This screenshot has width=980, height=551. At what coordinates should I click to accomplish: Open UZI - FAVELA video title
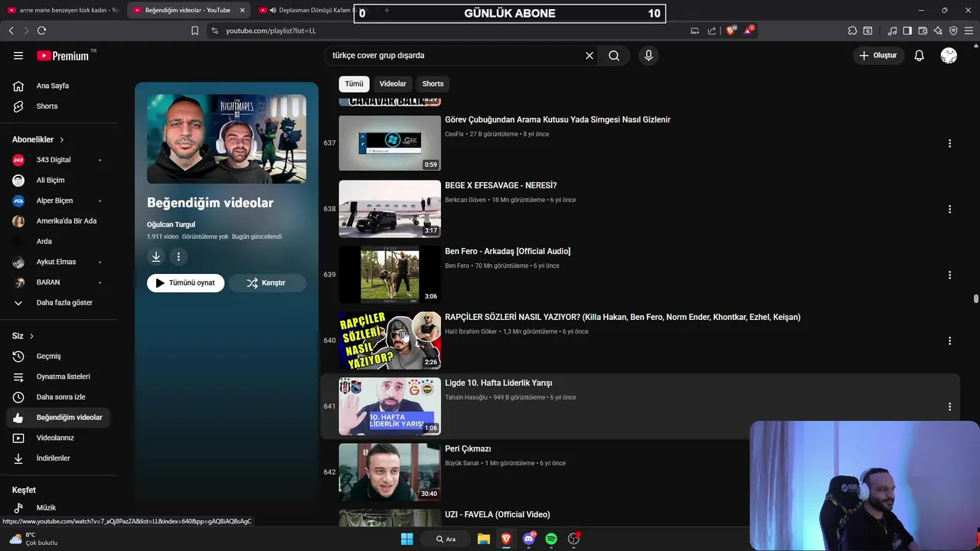pyautogui.click(x=498, y=514)
